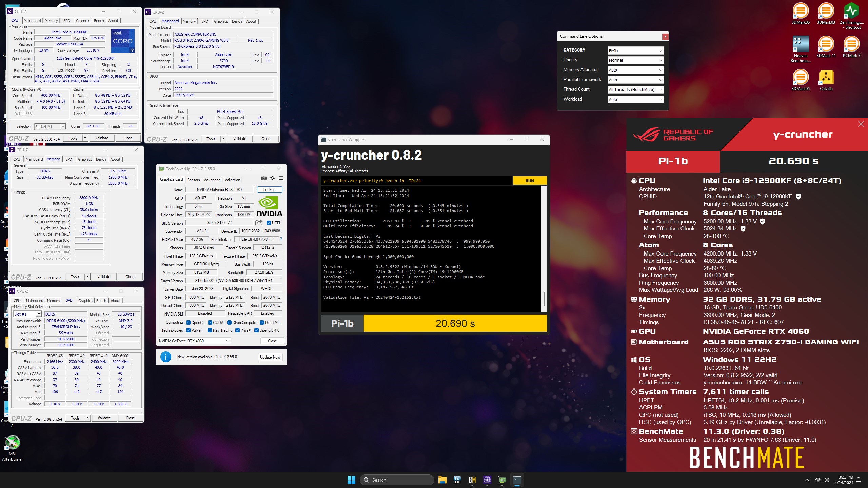Viewport: 868px width, 488px height.
Task: Show hidden tray icons chevron
Action: click(807, 480)
